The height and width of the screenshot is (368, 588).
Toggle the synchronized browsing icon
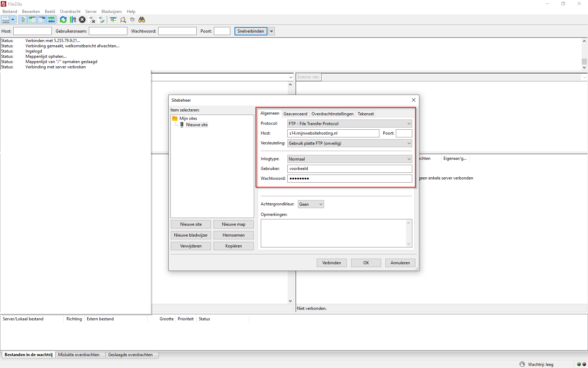point(132,20)
